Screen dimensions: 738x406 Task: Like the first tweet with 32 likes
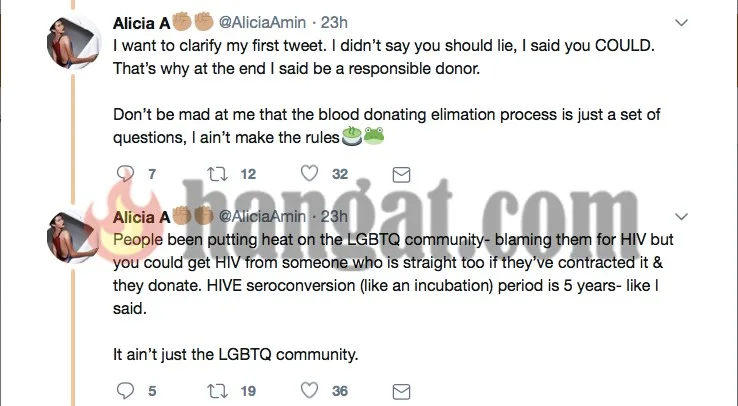[x=310, y=174]
